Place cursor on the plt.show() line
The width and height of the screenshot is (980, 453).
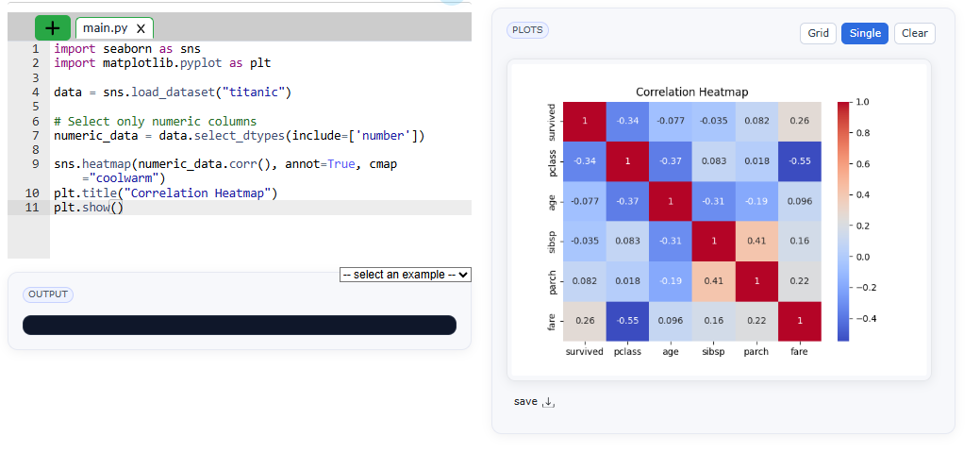89,208
